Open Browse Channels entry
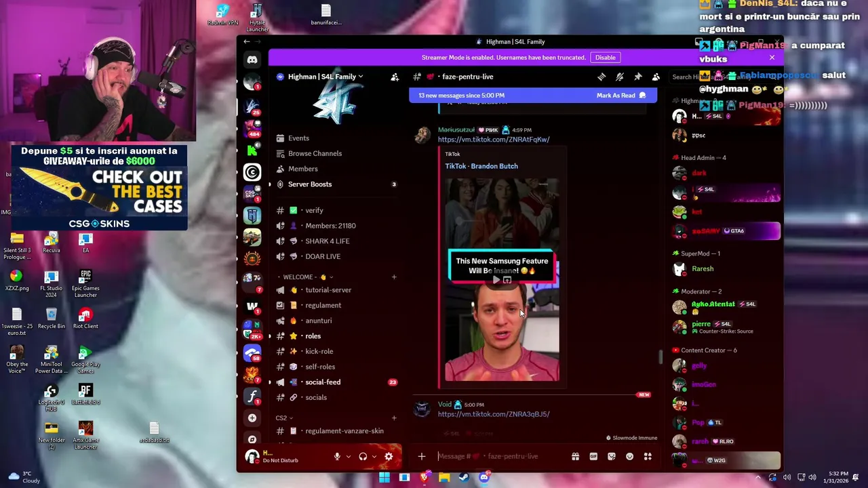 (315, 154)
